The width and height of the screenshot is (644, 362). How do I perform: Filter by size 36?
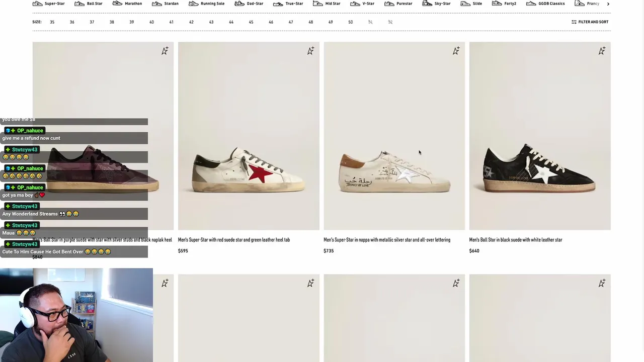pos(72,22)
